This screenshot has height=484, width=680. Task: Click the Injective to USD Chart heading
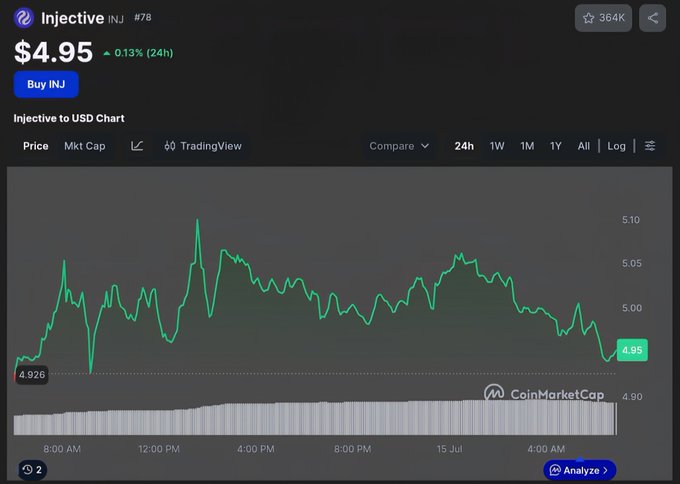(69, 118)
